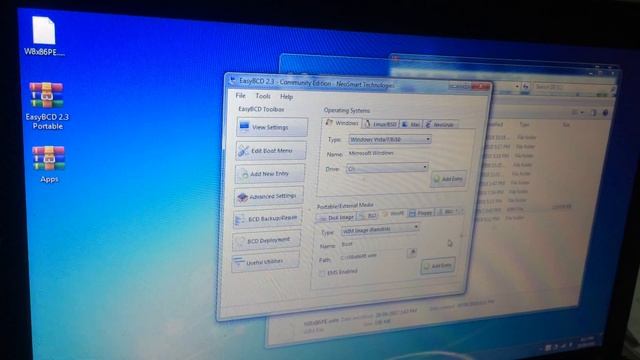Select W8x86PE.wim in Explorer details pane
The image size is (640, 360).
[x=321, y=321]
